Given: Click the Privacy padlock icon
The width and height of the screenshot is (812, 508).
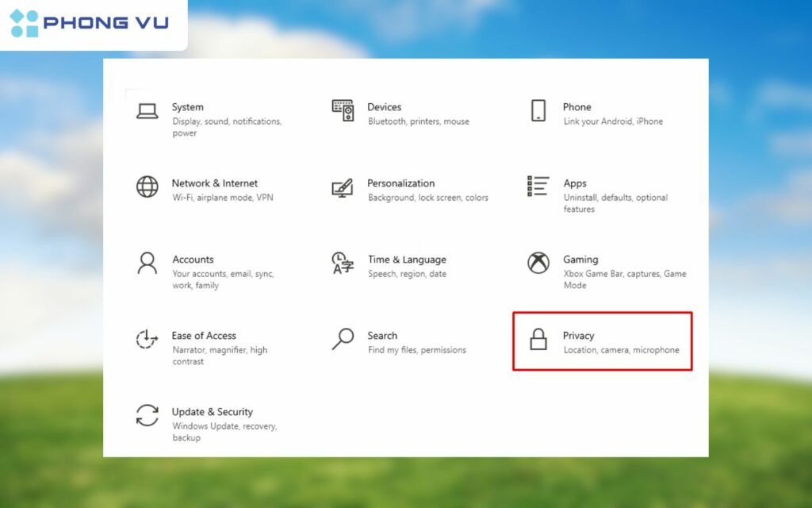Looking at the screenshot, I should [539, 339].
